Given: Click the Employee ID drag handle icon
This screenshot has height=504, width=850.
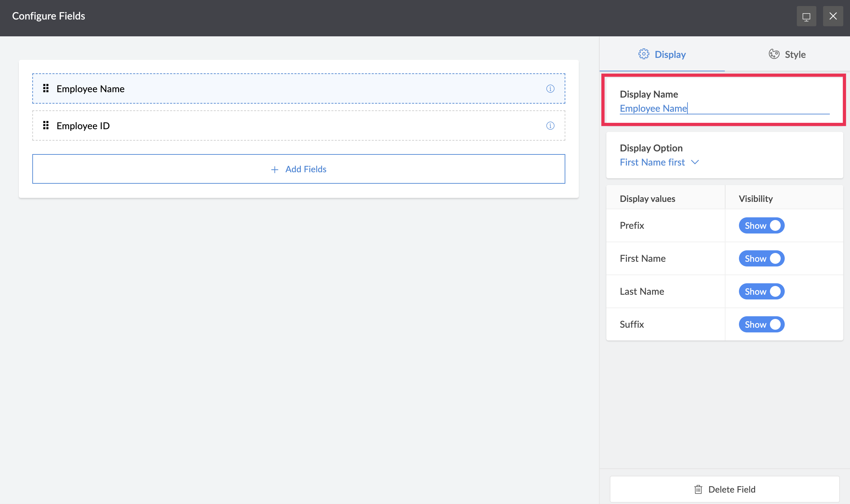Looking at the screenshot, I should (x=46, y=125).
